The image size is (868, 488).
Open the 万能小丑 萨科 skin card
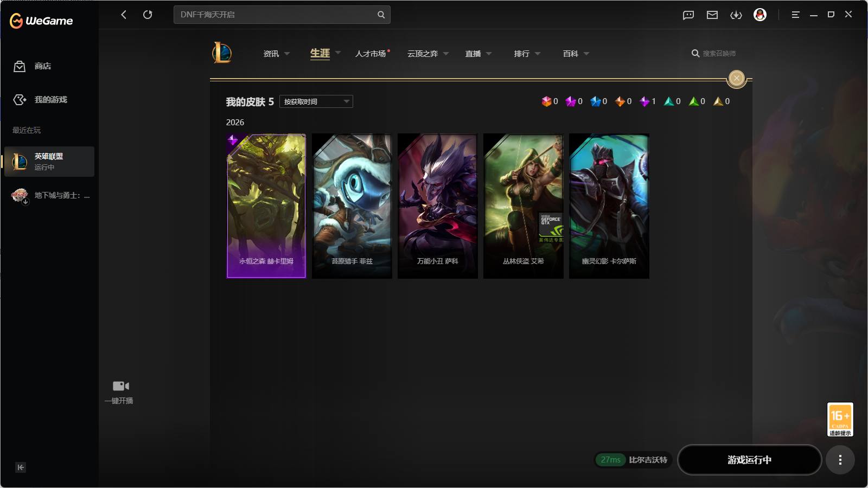[438, 206]
